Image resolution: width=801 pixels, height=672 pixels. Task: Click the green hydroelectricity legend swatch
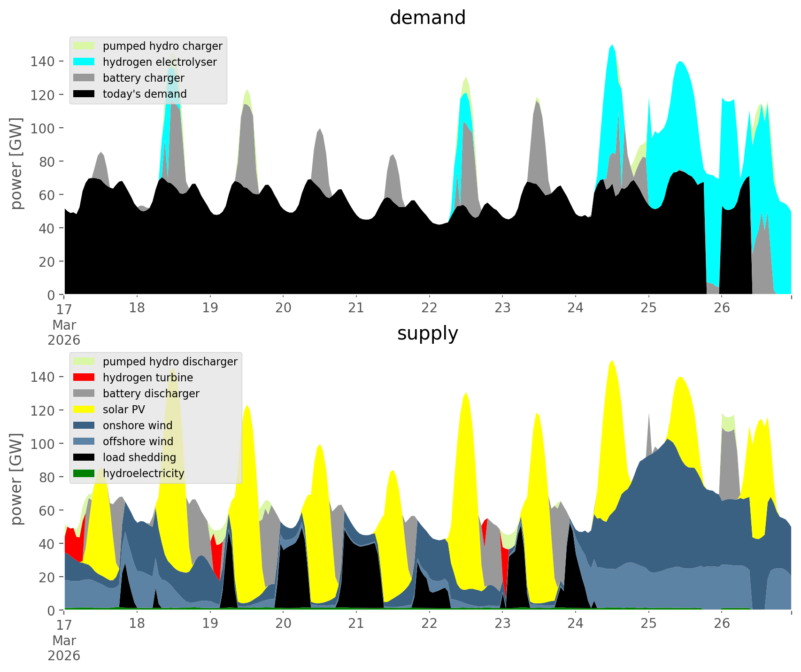click(84, 473)
